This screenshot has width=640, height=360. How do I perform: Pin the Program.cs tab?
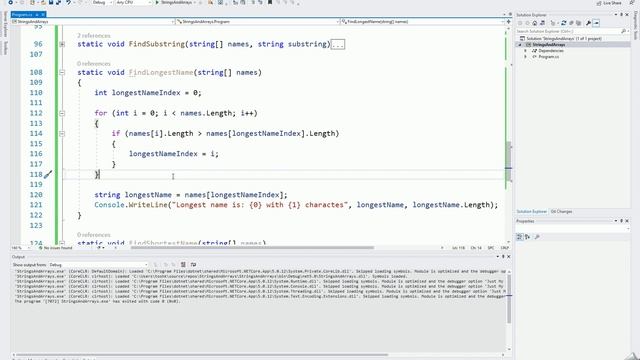click(x=37, y=15)
